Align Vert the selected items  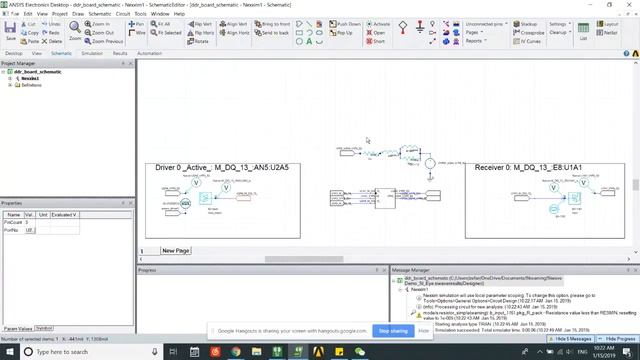point(233,24)
